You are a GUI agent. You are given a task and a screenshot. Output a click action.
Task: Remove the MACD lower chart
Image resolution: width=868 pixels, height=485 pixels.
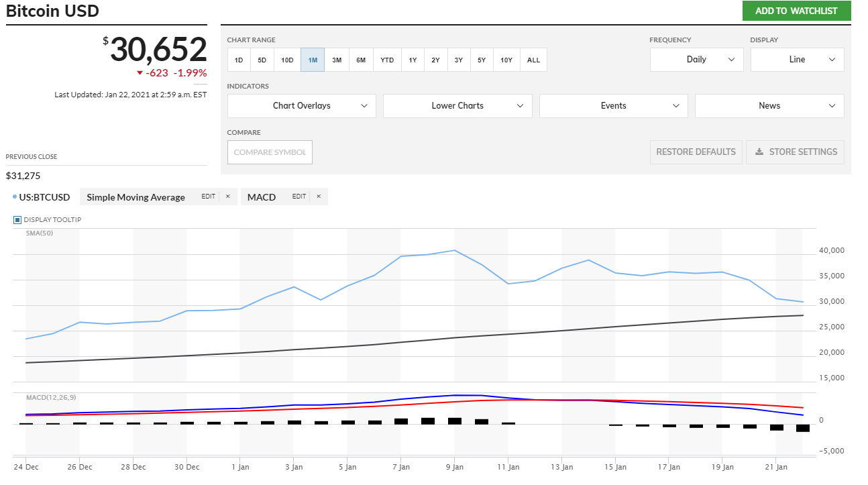(x=319, y=197)
